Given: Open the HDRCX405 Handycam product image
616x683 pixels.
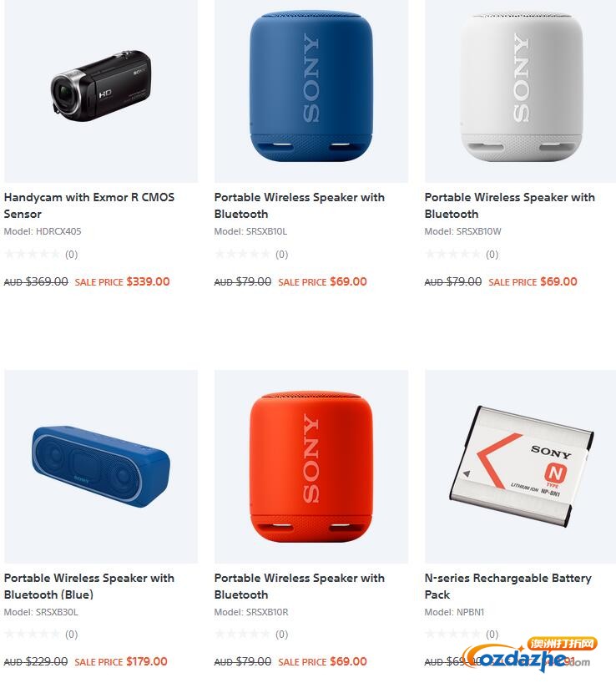Looking at the screenshot, I should [101, 89].
